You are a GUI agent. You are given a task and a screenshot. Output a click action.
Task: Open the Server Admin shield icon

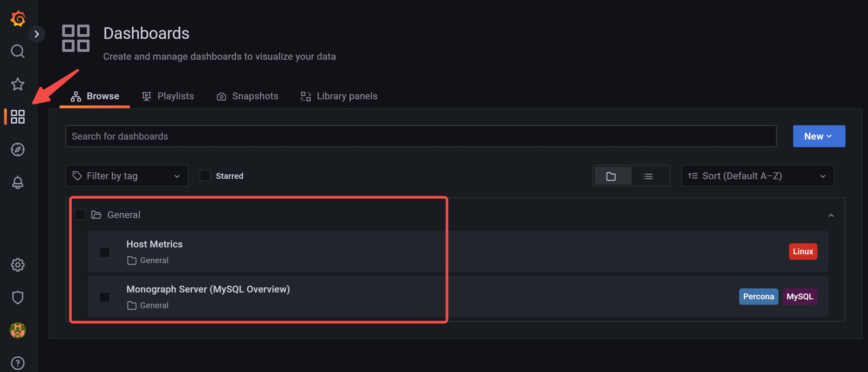[x=18, y=298]
